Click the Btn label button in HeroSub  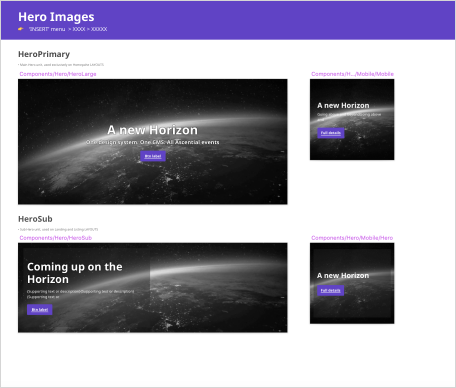coord(40,310)
